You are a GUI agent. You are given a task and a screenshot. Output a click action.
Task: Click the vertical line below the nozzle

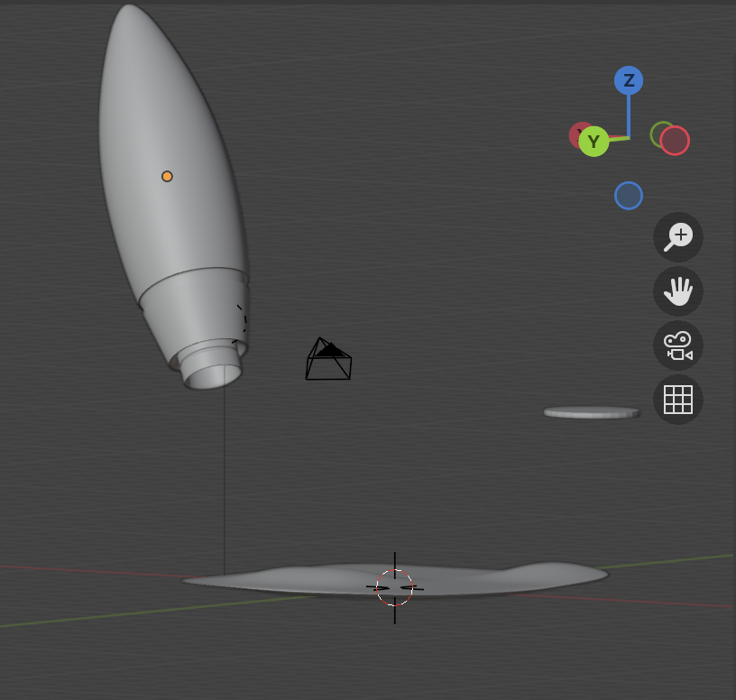click(x=225, y=478)
